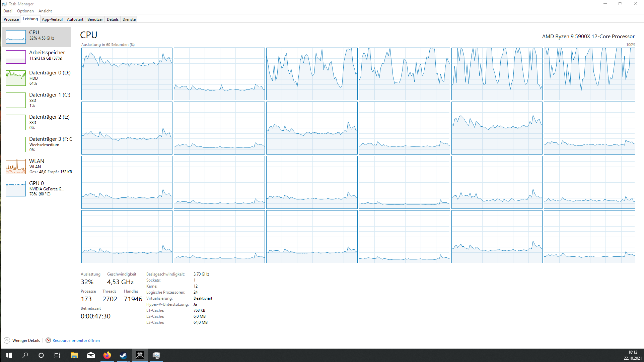Open the WLAN network graph

(16, 166)
